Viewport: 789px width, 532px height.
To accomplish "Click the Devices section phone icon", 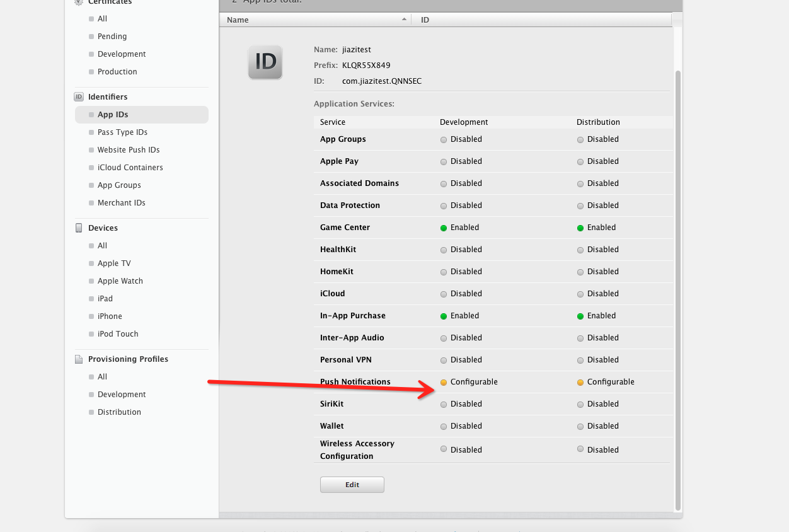I will [x=79, y=228].
